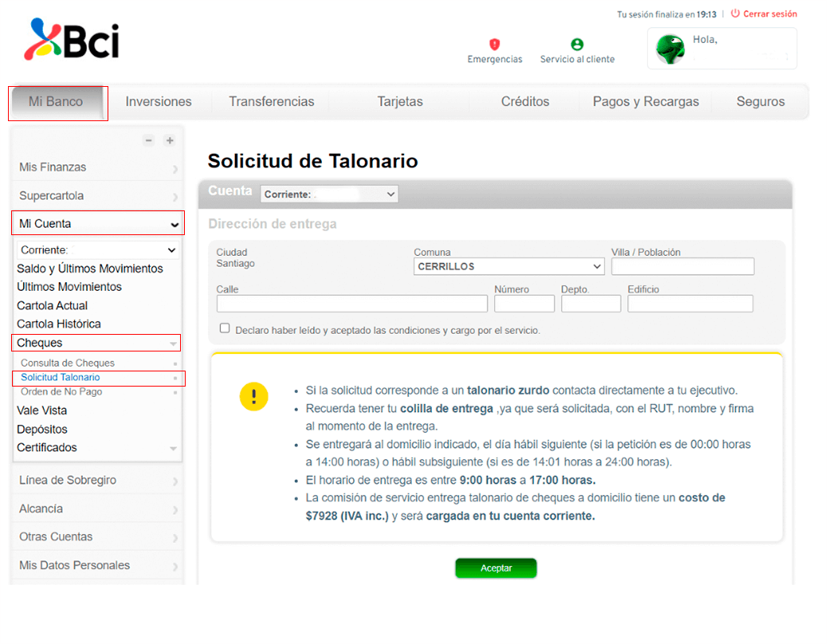Click the Bci logo
827x644 pixels.
pyautogui.click(x=72, y=40)
